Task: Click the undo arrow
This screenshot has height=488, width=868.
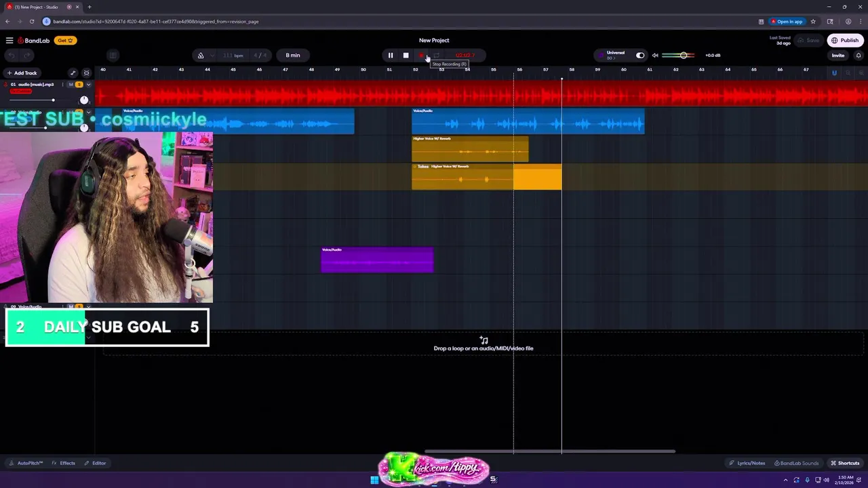Action: point(12,56)
